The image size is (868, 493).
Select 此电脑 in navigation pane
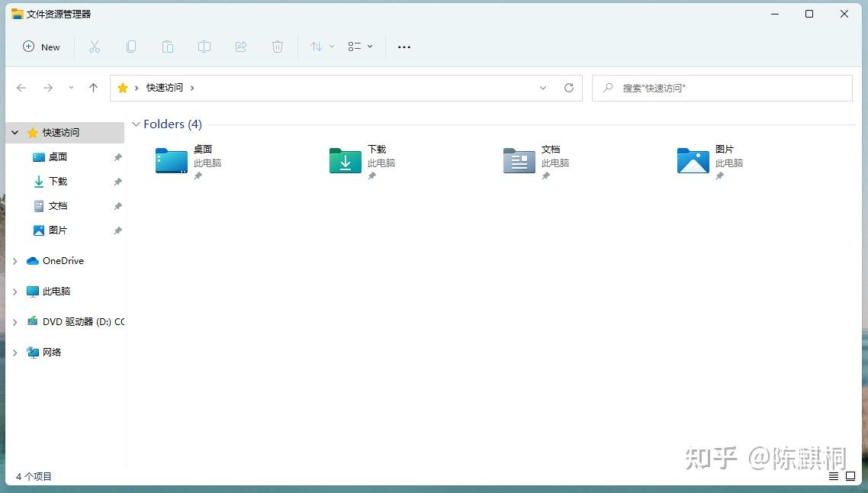tap(56, 292)
